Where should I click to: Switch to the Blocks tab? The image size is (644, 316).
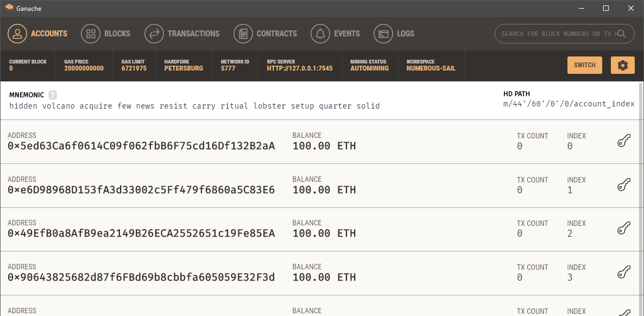pyautogui.click(x=105, y=34)
